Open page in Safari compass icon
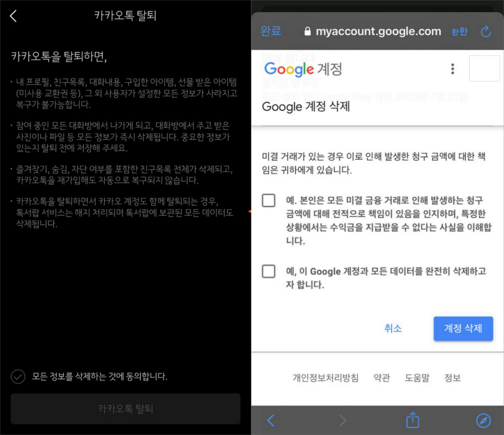504x435 pixels. pyautogui.click(x=483, y=420)
